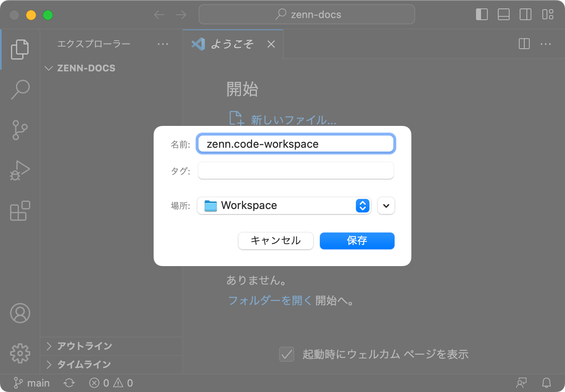Open the feedback icon in the status bar
This screenshot has width=565, height=392.
(521, 383)
